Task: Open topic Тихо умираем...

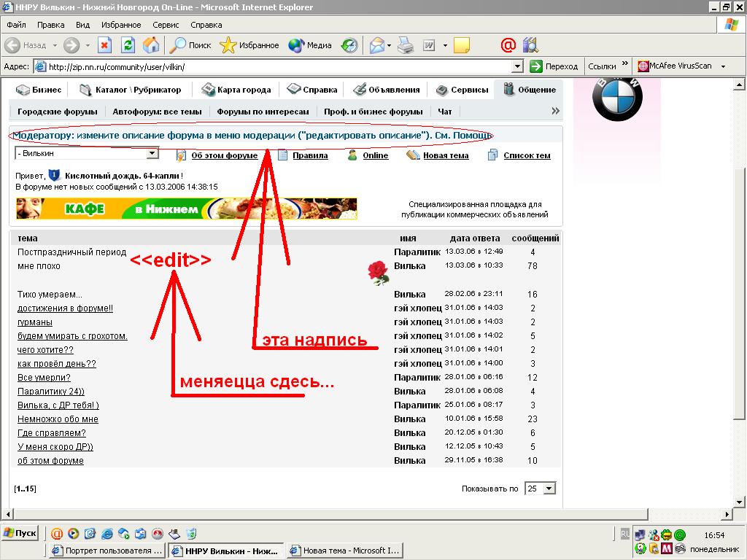Action: [50, 295]
